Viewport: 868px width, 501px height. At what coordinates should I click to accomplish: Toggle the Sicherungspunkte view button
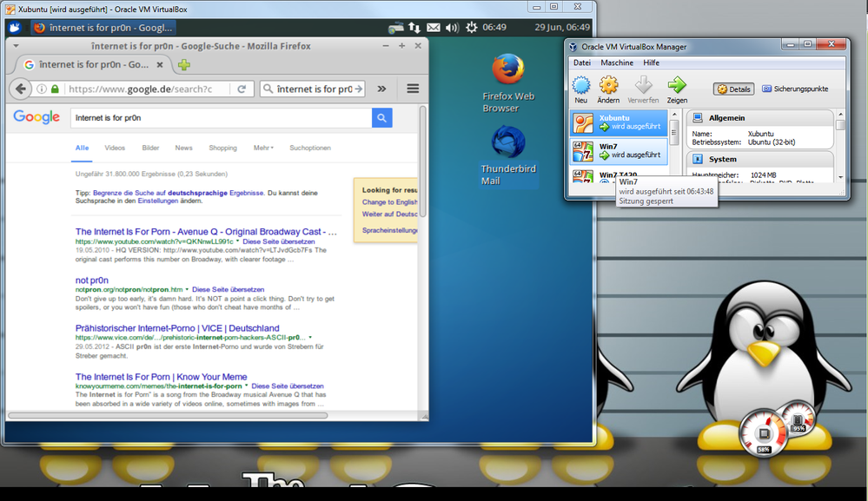coord(796,89)
